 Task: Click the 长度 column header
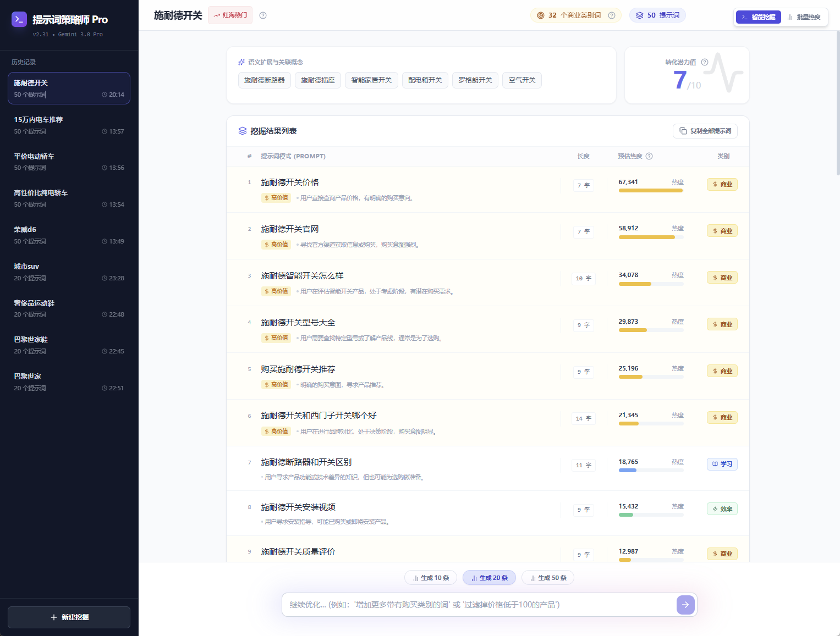pyautogui.click(x=584, y=156)
